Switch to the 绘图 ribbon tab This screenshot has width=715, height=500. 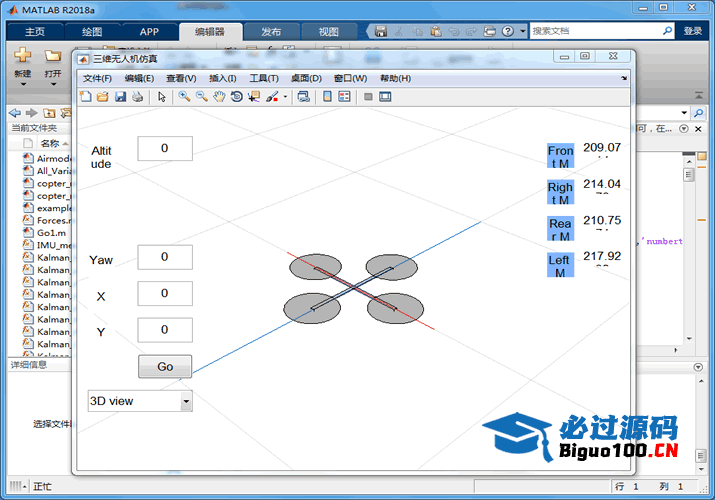[x=92, y=32]
